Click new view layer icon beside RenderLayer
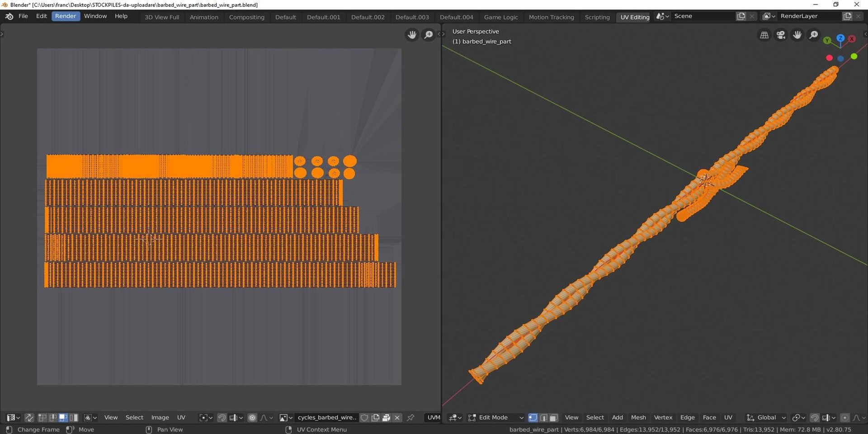 847,16
